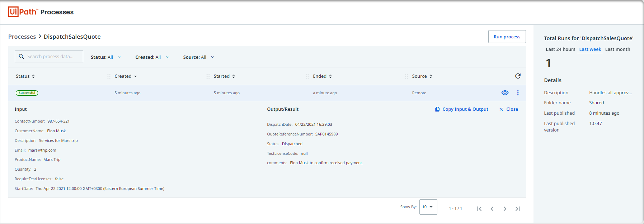Expand the Source: All filter dropdown

198,57
